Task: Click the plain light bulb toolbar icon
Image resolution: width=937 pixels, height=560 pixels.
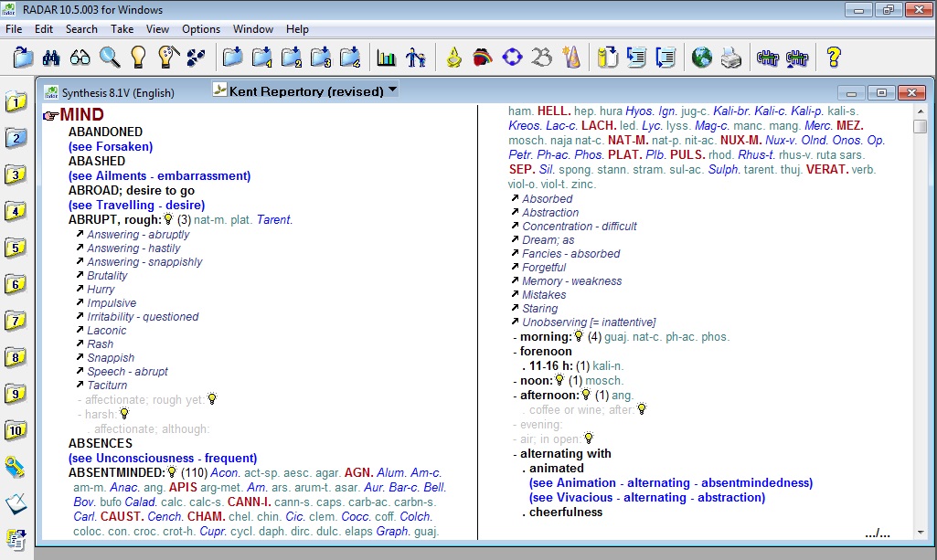Action: click(x=138, y=58)
